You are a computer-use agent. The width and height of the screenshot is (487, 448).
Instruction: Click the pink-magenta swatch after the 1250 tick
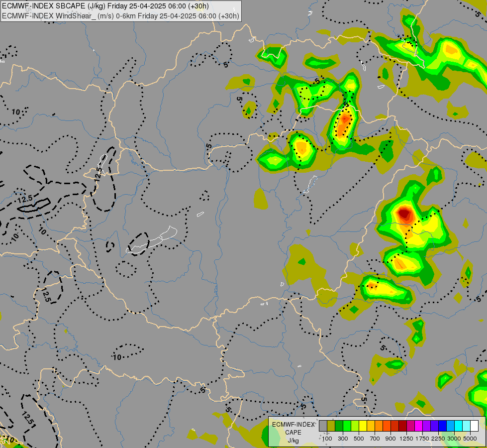410,426
